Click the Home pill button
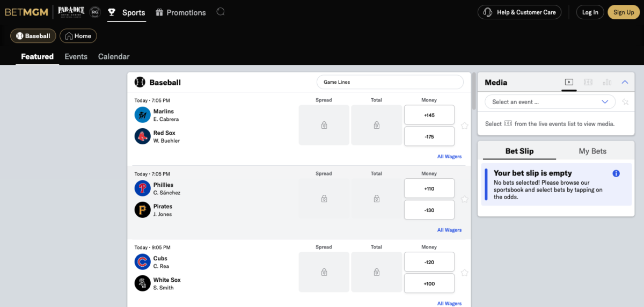This screenshot has height=307, width=644. coord(78,36)
